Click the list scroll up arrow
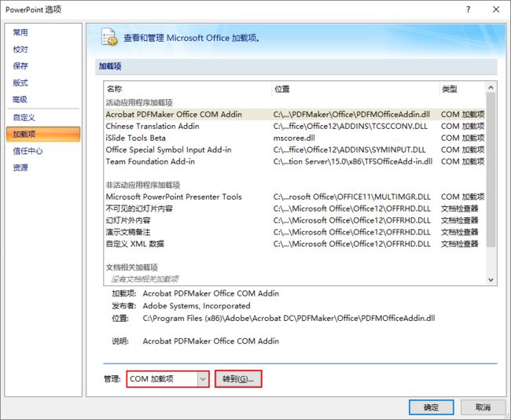The image size is (511, 420). pos(491,87)
